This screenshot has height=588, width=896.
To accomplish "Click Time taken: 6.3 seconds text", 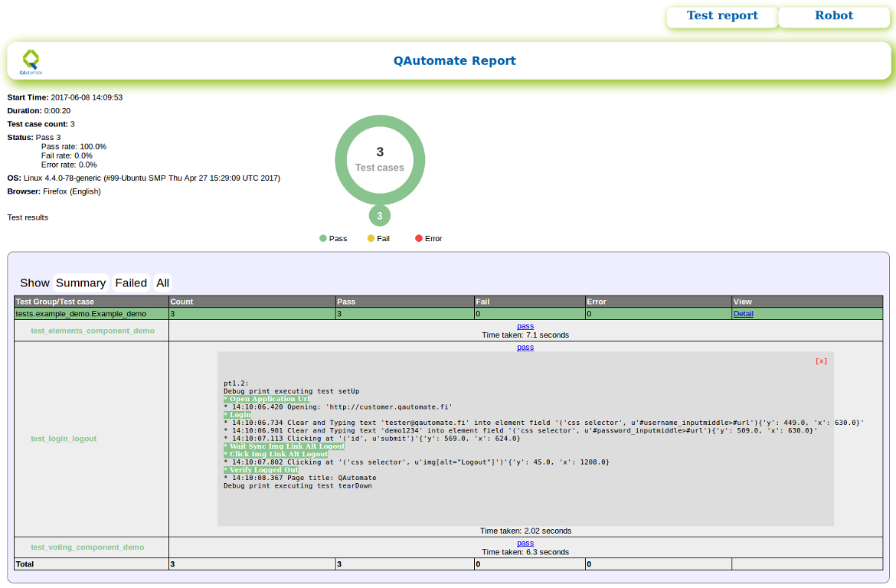I will point(525,553).
